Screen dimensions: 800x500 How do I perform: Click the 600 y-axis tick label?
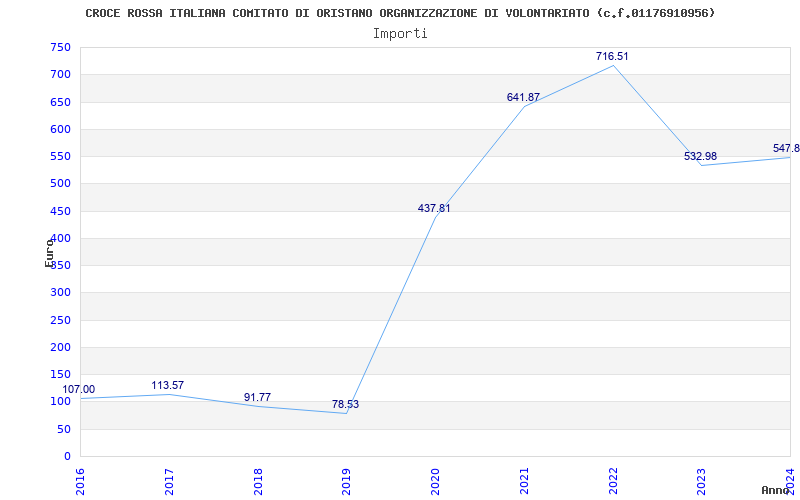click(61, 129)
